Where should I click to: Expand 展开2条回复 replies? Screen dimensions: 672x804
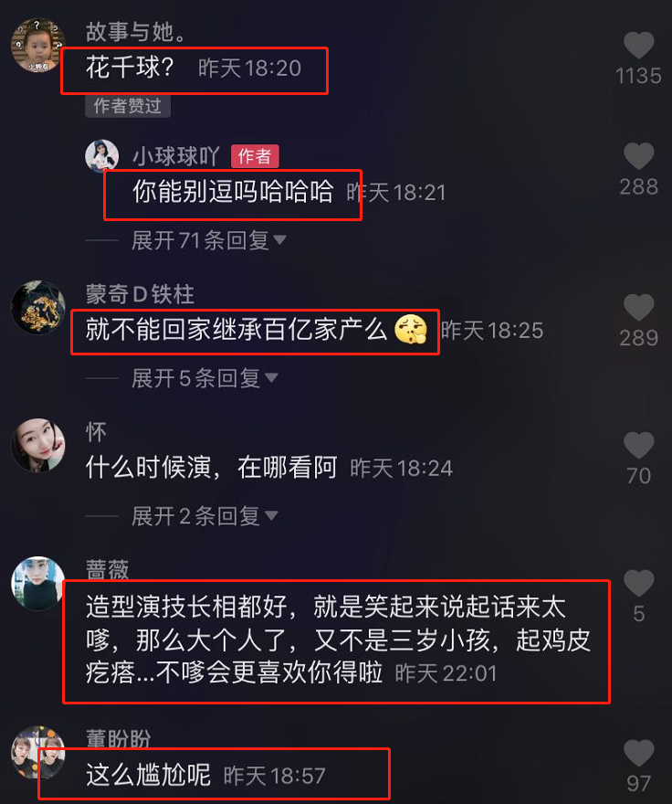pos(205,516)
